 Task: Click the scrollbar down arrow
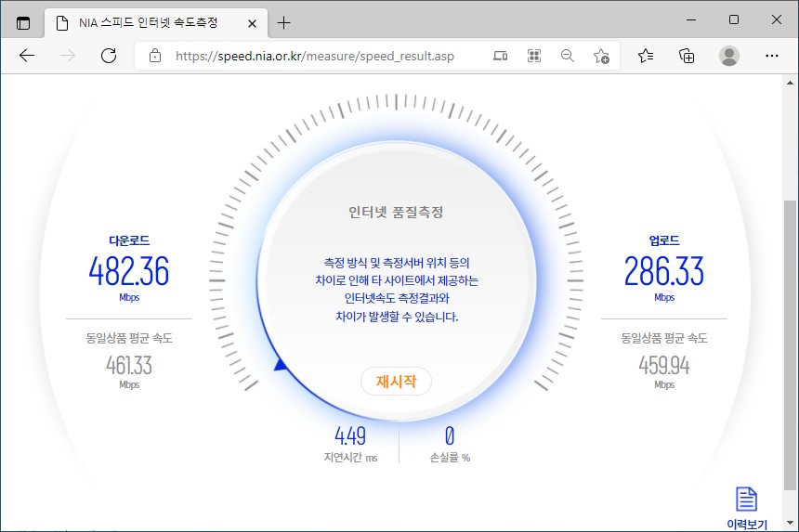click(790, 523)
